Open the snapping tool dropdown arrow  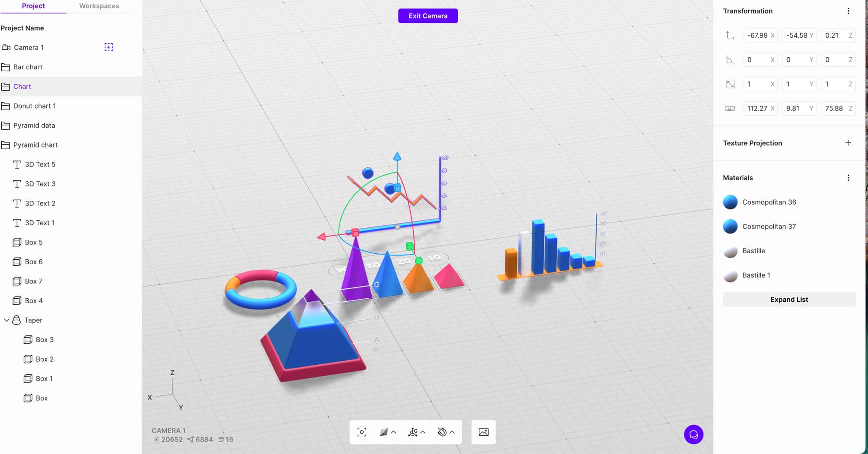(x=452, y=432)
